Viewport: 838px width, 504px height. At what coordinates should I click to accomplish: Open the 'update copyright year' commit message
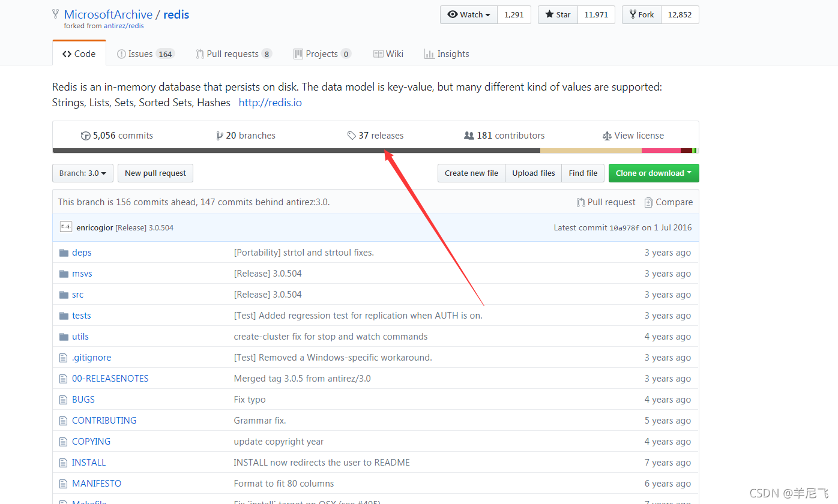[279, 442]
